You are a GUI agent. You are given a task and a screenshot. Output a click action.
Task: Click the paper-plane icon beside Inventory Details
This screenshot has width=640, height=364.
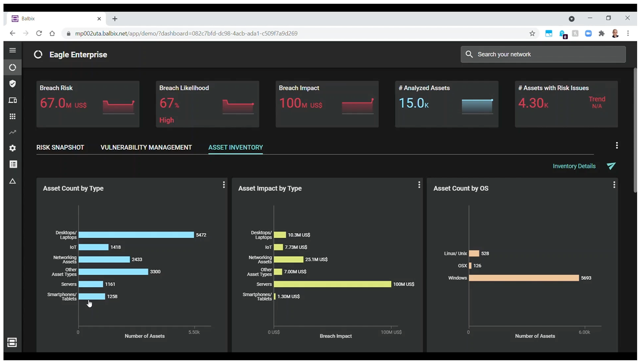tap(611, 166)
